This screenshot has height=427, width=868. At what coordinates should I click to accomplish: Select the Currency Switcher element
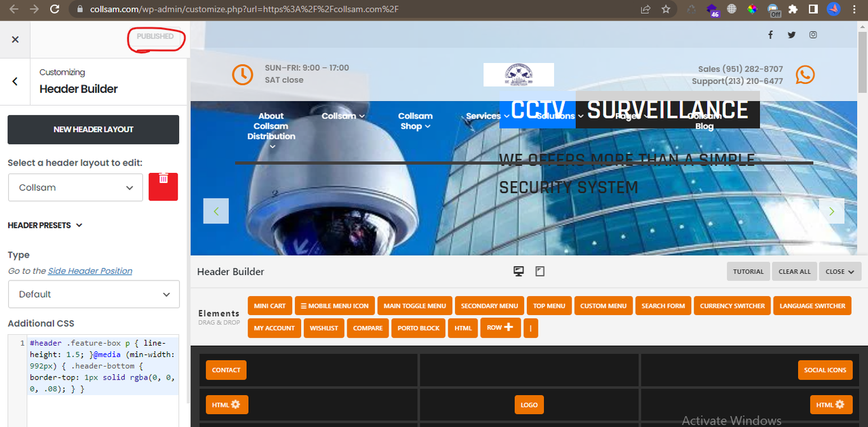click(x=732, y=306)
